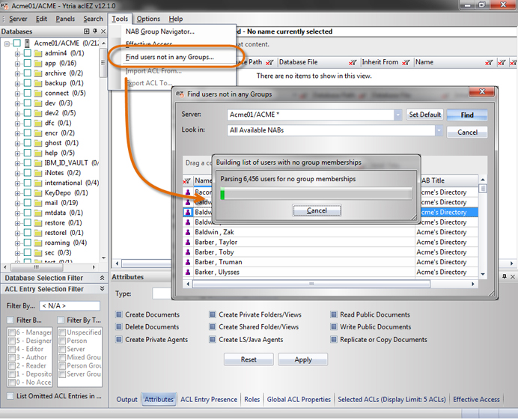Check the app folder checkbox
Viewport: 518px width, 420px height.
28,63
